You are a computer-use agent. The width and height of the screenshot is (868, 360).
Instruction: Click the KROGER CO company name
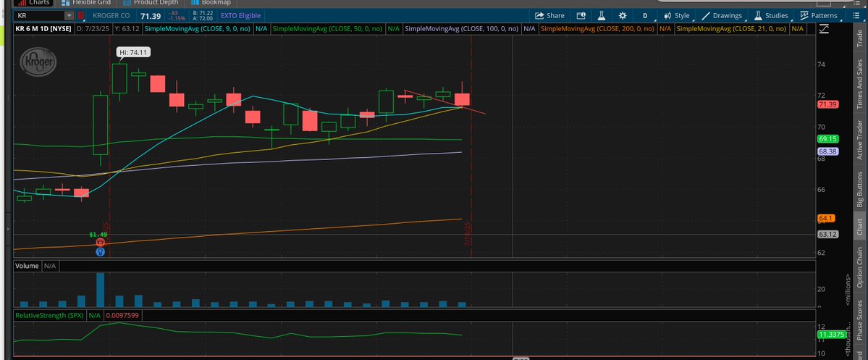(x=111, y=15)
